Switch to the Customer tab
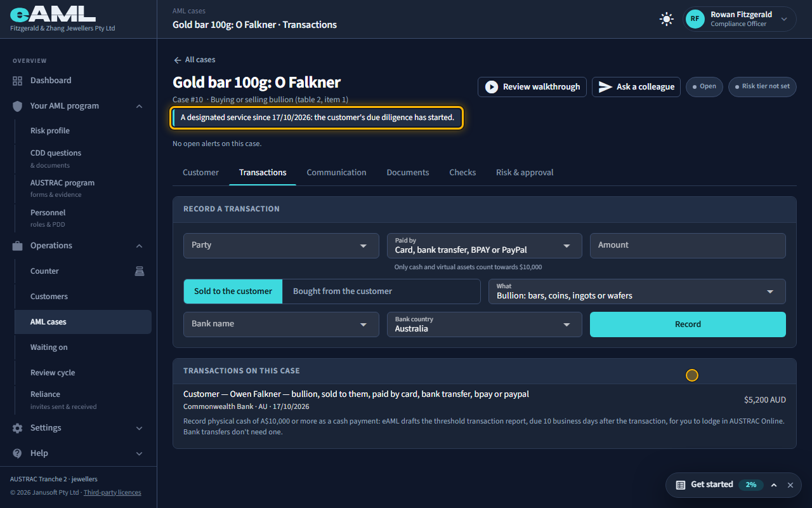This screenshot has height=508, width=812. tap(200, 172)
